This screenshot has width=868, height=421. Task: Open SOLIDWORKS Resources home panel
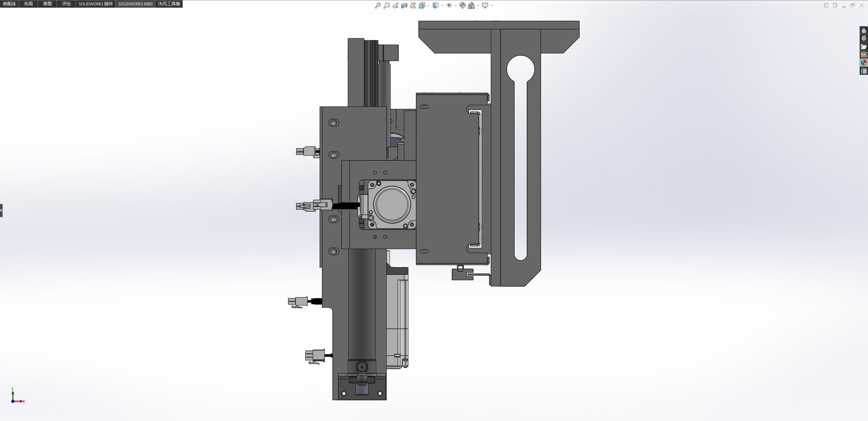(x=864, y=31)
